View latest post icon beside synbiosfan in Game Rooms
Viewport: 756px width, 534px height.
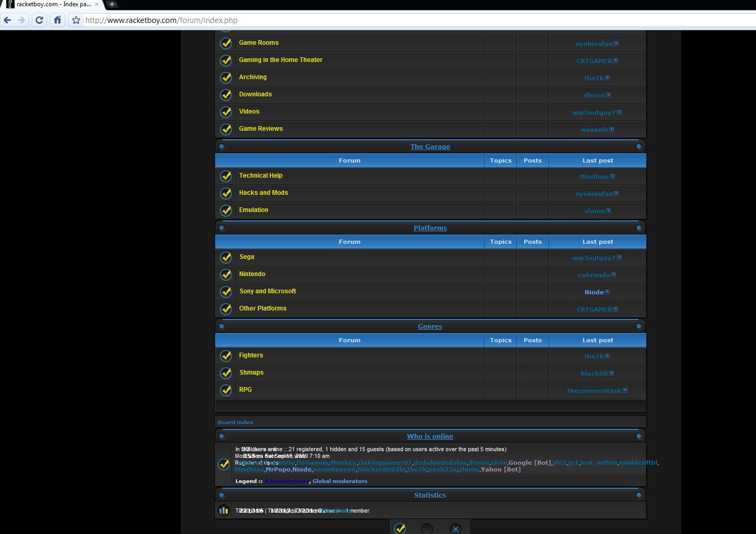click(x=616, y=44)
